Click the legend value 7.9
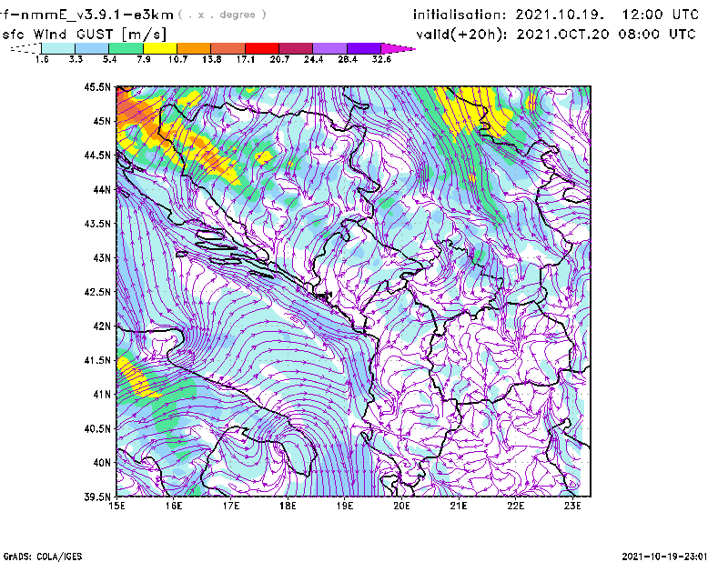The image size is (728, 562). coord(144,59)
